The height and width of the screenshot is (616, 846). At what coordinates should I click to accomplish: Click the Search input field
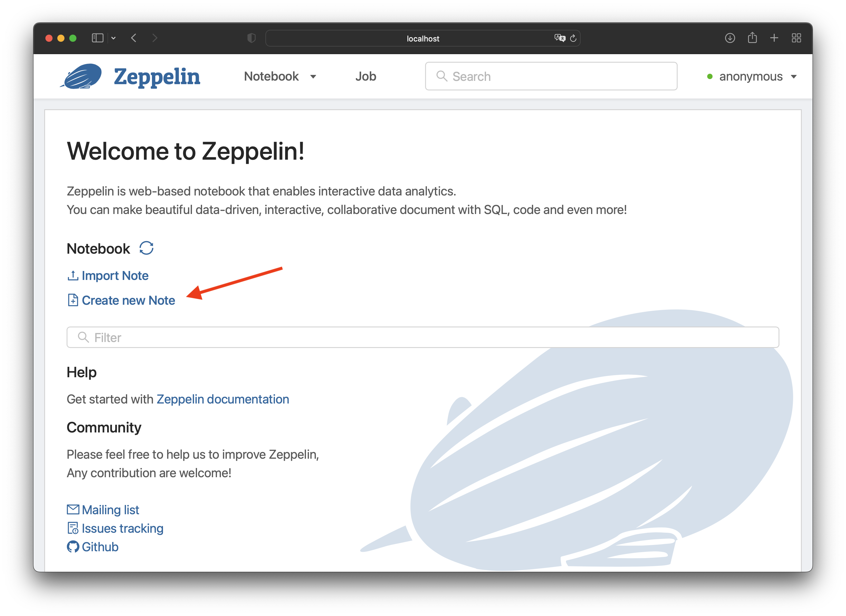tap(551, 76)
